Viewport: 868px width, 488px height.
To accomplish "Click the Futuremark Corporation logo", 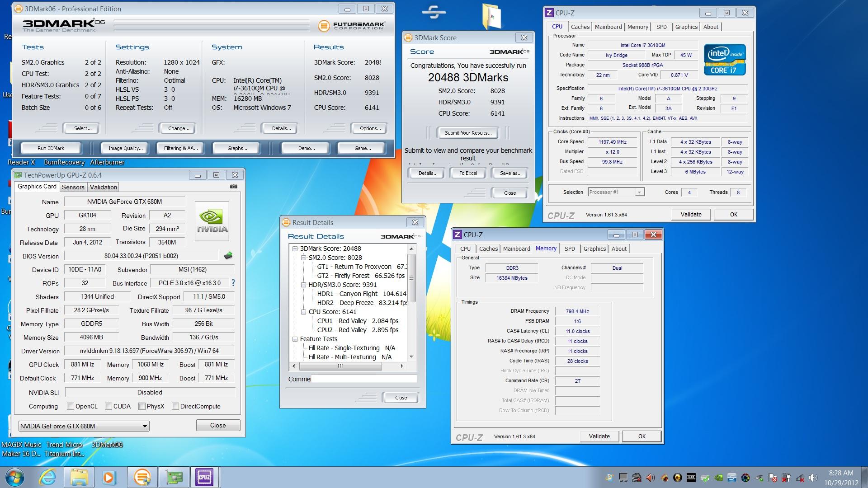I will (x=352, y=26).
